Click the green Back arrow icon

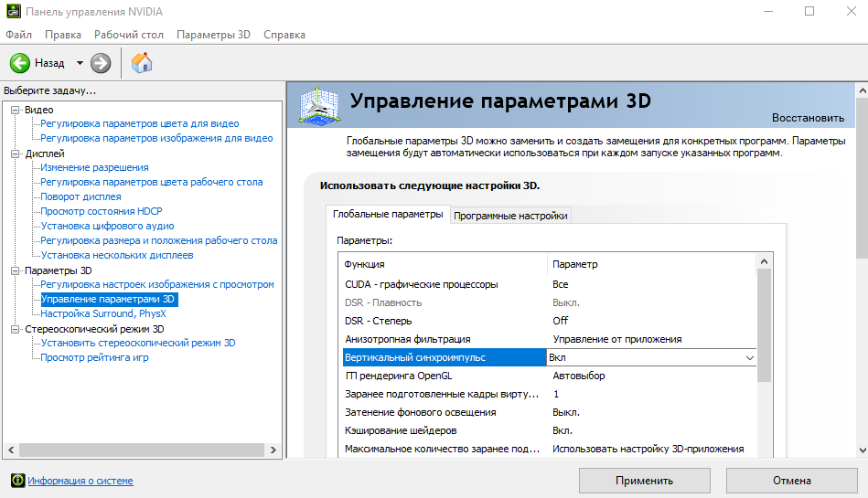pyautogui.click(x=20, y=63)
